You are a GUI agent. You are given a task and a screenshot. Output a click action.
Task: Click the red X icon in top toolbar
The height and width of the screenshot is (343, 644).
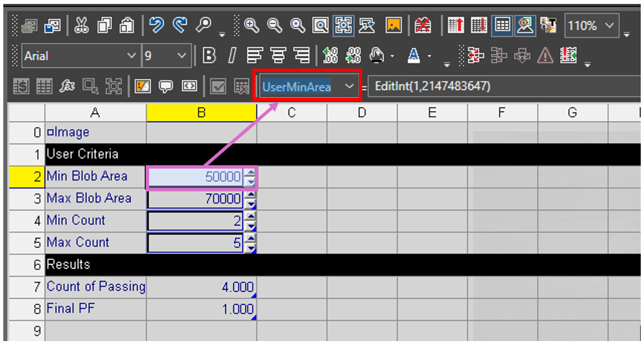[422, 26]
